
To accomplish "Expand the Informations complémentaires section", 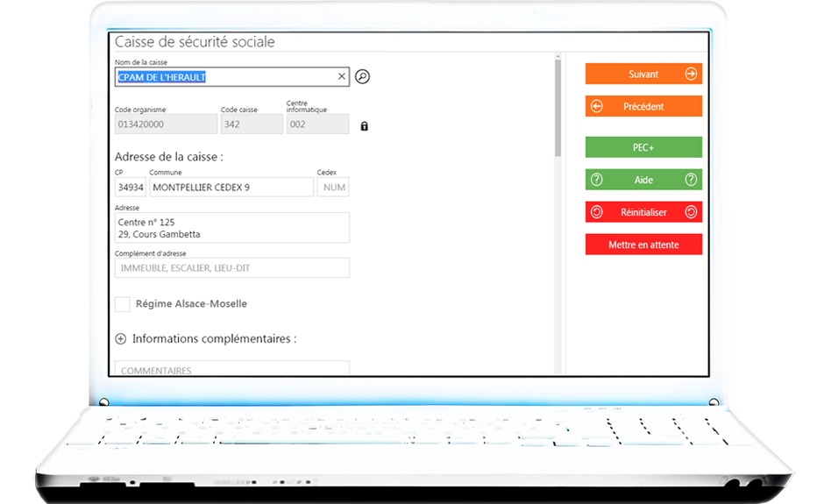I will [121, 339].
